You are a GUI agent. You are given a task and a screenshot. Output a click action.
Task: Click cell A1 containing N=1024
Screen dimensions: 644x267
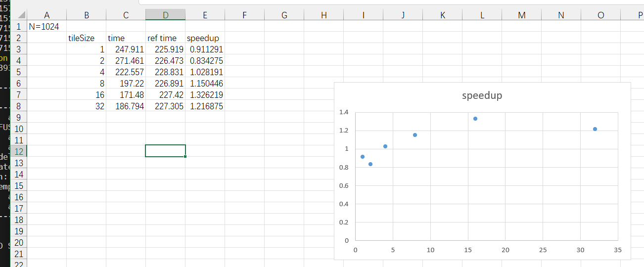click(47, 27)
